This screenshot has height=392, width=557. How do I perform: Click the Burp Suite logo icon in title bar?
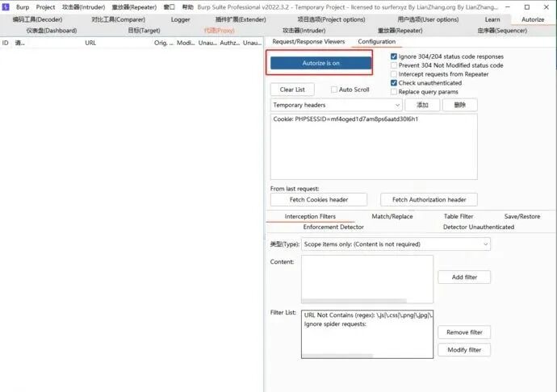[6, 6]
